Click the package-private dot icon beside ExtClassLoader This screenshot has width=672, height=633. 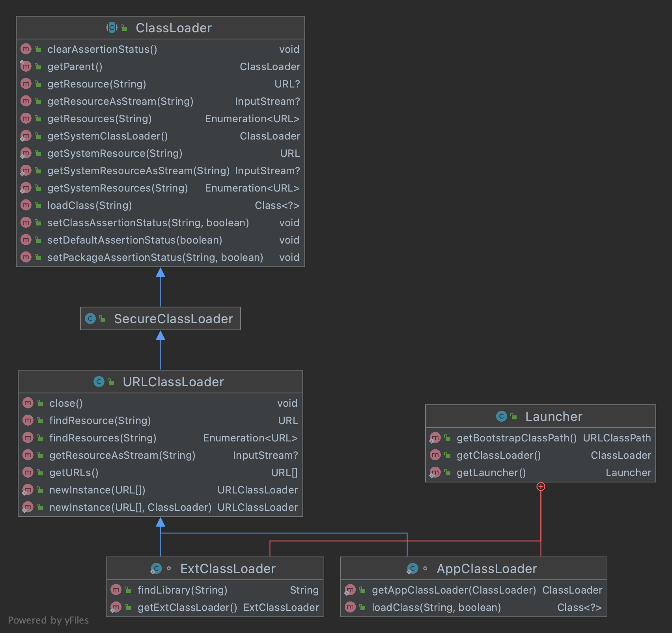tap(169, 568)
